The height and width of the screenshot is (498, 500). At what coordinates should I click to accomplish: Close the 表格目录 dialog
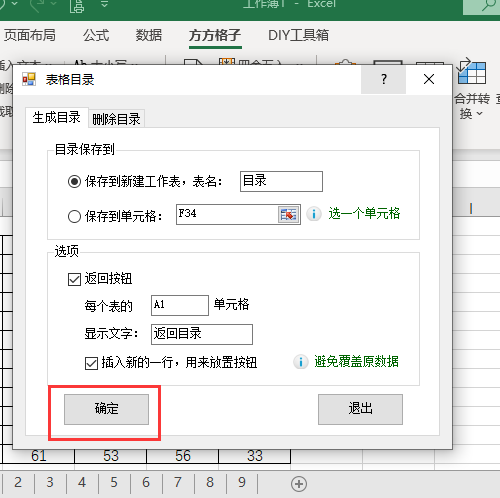pyautogui.click(x=429, y=79)
